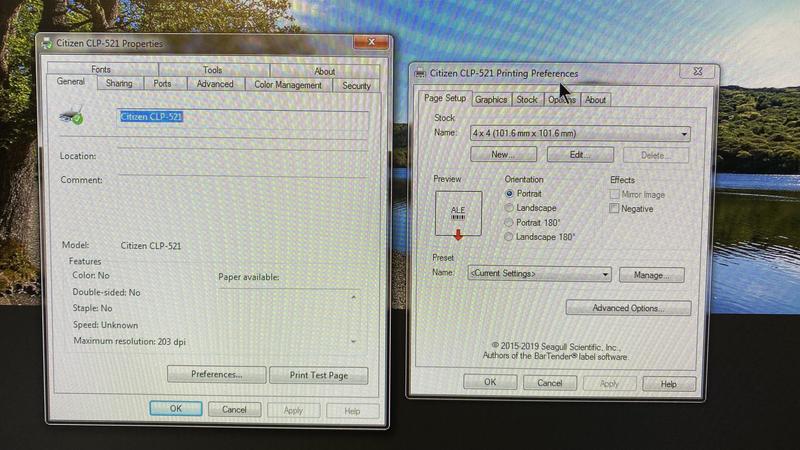The height and width of the screenshot is (450, 800).
Task: Click the 'Maximum resolution: 203 dpi' text
Action: pos(130,341)
